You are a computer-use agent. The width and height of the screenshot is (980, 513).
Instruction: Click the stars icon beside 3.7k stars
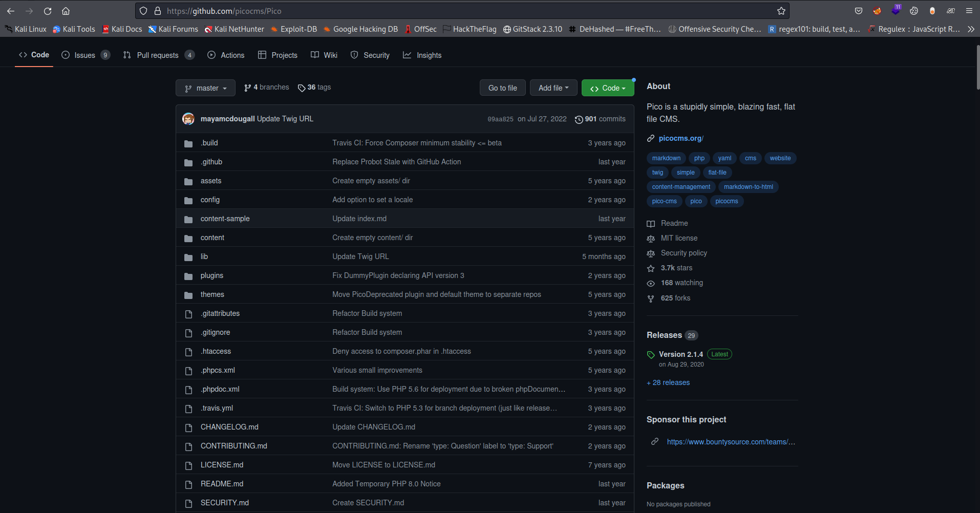(x=651, y=268)
